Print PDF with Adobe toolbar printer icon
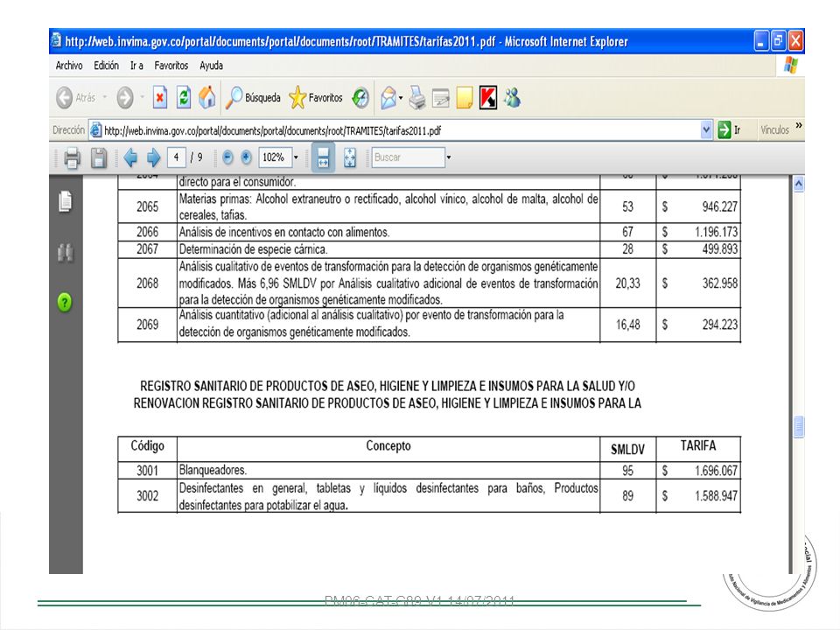The height and width of the screenshot is (630, 840). point(73,158)
